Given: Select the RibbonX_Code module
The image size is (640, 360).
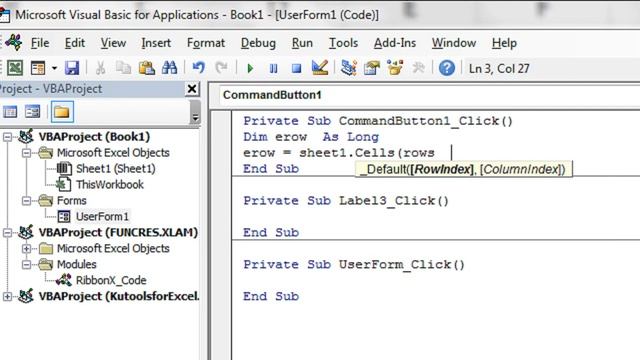Looking at the screenshot, I should 111,280.
